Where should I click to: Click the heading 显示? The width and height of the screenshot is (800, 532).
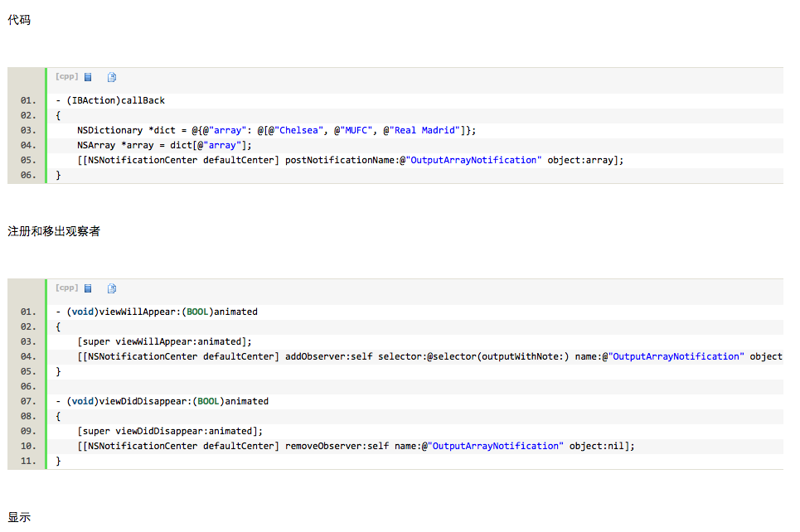[x=19, y=517]
